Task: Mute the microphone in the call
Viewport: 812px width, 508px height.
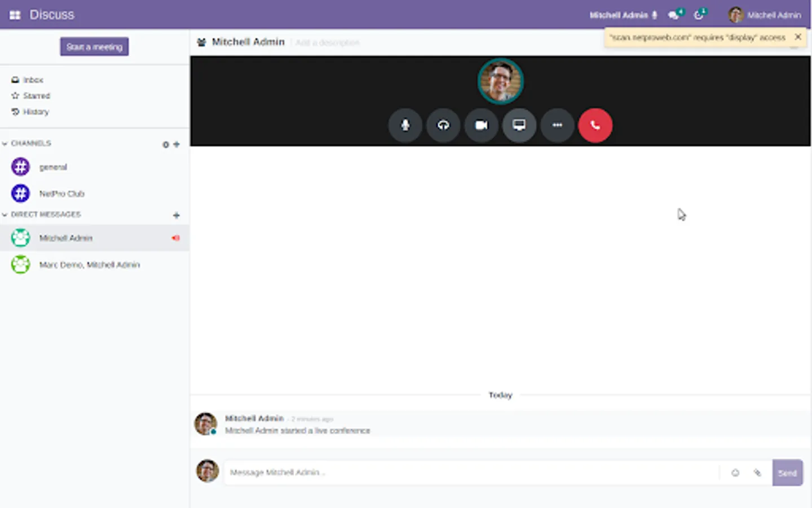Action: click(x=405, y=125)
